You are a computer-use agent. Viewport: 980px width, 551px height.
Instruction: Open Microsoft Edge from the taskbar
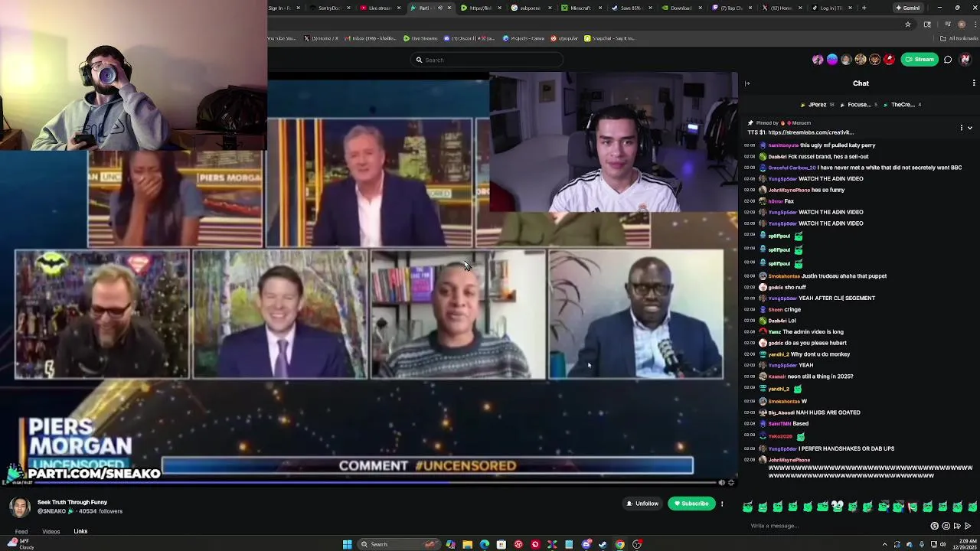click(x=485, y=544)
